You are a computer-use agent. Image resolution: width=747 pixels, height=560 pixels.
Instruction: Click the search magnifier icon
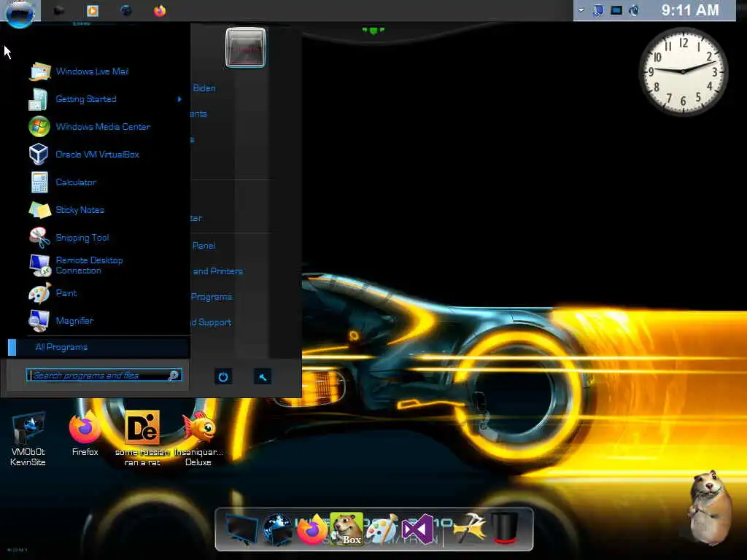click(174, 376)
